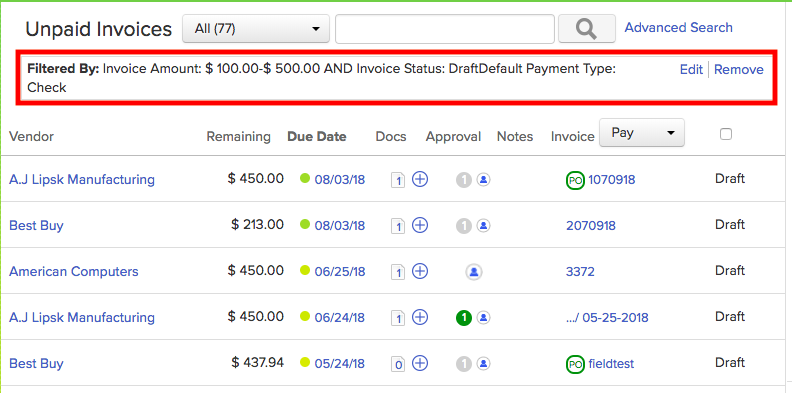Open the All (77) filter dropdown
Screen dimensions: 792x393
pyautogui.click(x=256, y=29)
